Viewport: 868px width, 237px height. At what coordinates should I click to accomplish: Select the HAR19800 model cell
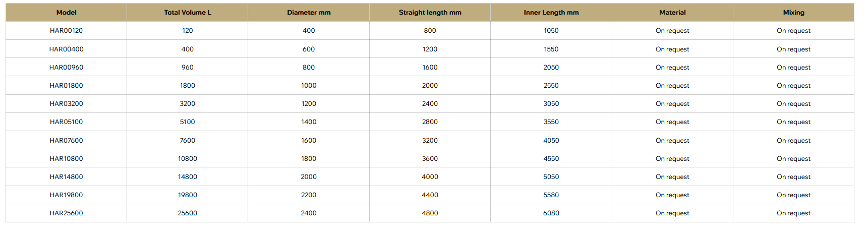66,195
